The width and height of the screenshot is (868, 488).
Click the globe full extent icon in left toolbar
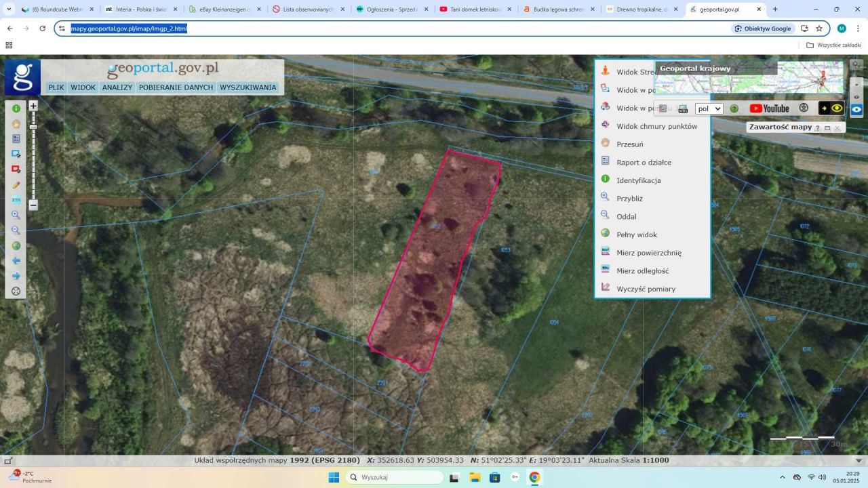tap(16, 245)
